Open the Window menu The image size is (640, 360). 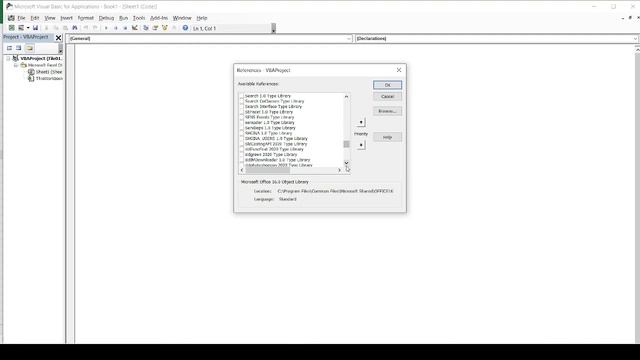click(182, 18)
